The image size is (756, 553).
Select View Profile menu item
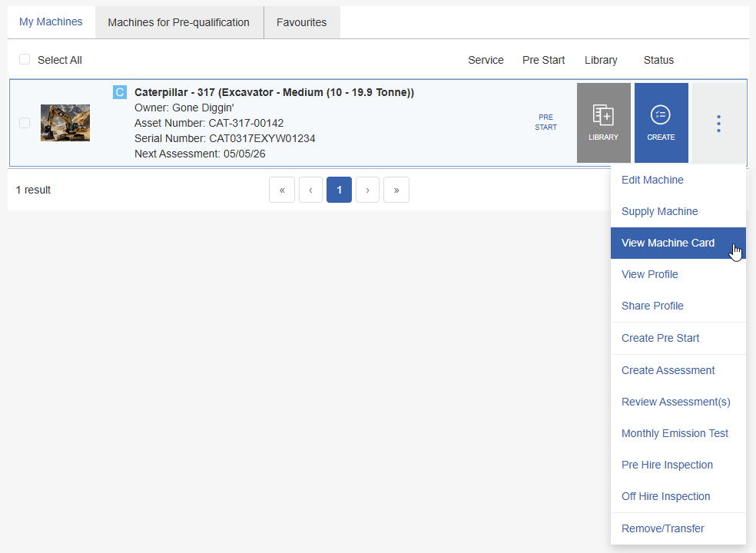tap(678, 274)
